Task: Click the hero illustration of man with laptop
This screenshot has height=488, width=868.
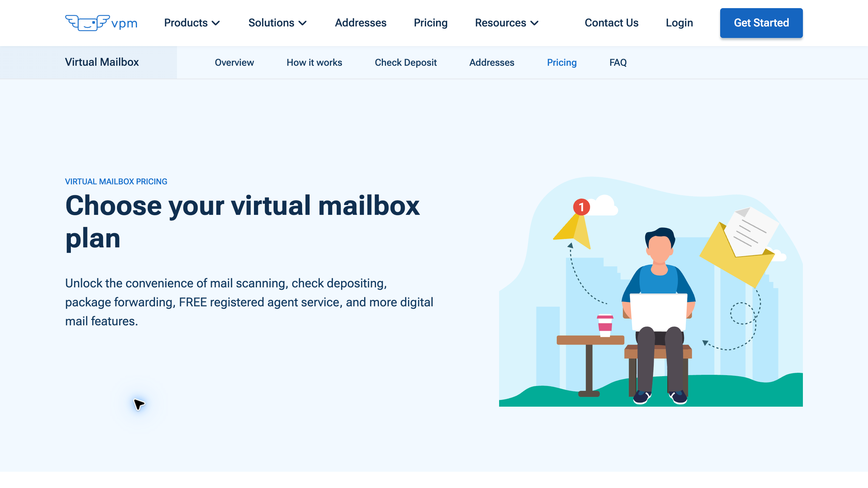Action: 651,291
